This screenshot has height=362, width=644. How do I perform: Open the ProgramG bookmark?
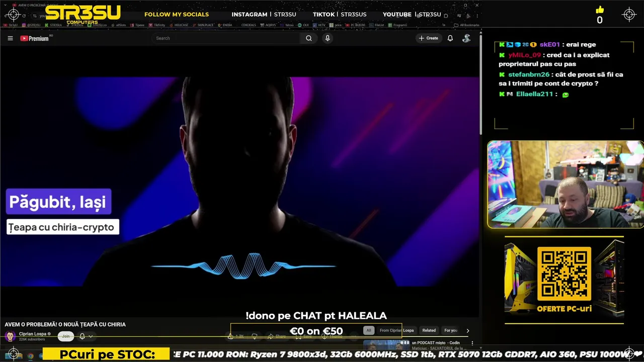point(397,25)
